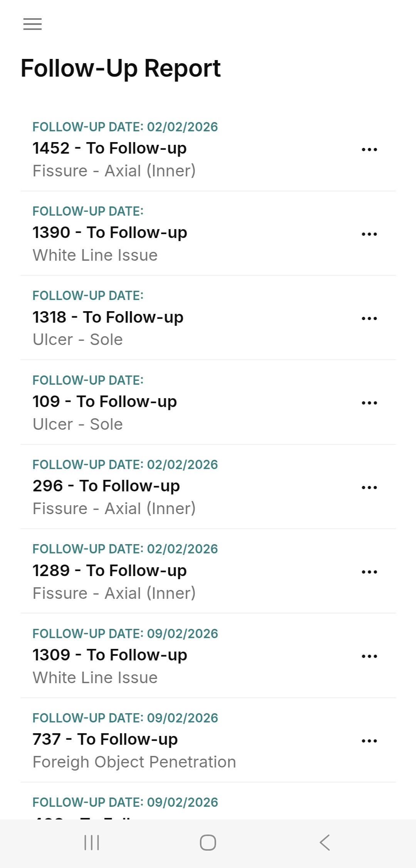
Task: Tap the three-dot menu for 1309
Action: pyautogui.click(x=369, y=656)
